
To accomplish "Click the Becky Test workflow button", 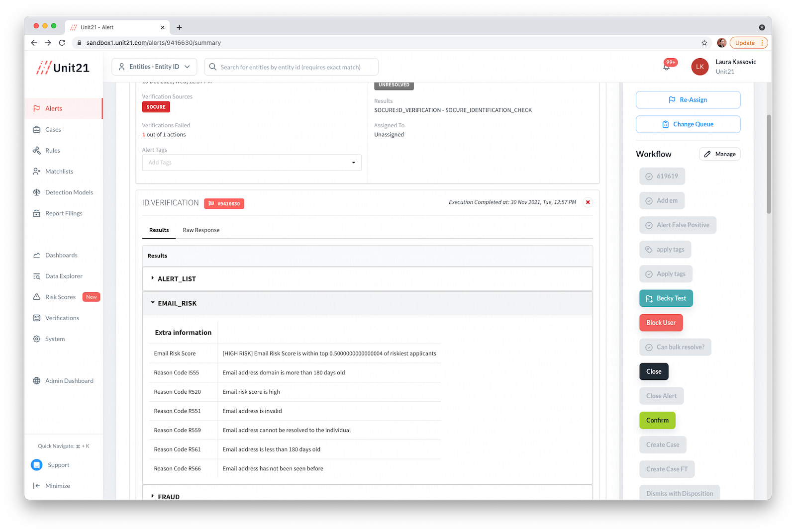I will pyautogui.click(x=666, y=298).
